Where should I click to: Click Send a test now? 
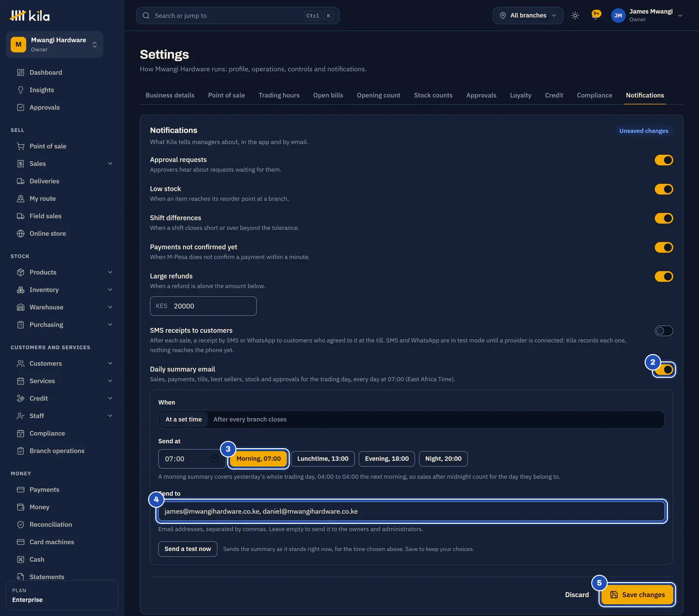187,549
